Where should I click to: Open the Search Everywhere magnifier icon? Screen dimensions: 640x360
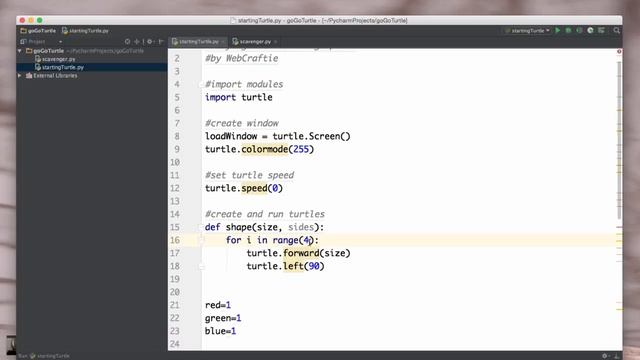tap(617, 31)
